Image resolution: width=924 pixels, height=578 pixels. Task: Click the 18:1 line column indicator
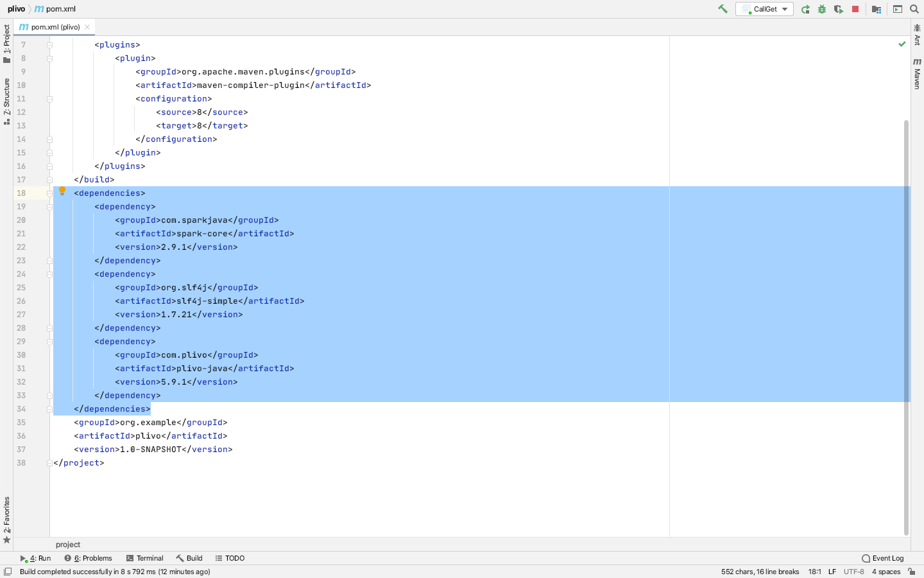(x=814, y=572)
